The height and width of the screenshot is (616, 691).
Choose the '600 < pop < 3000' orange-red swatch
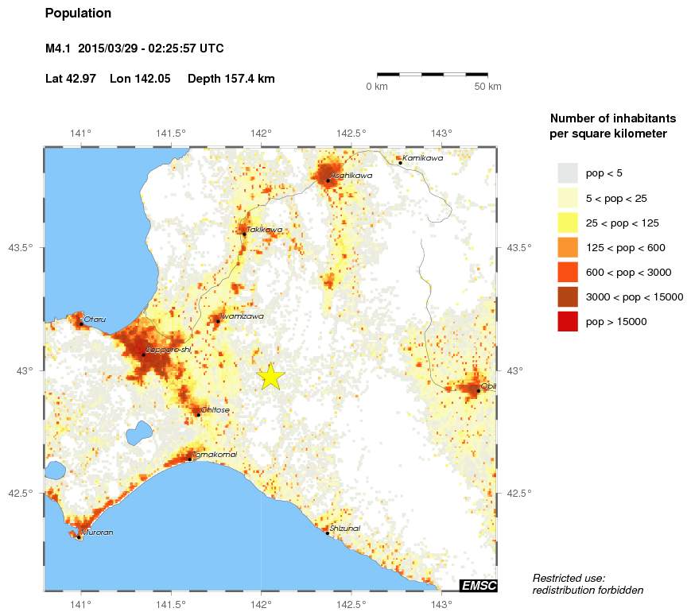568,272
